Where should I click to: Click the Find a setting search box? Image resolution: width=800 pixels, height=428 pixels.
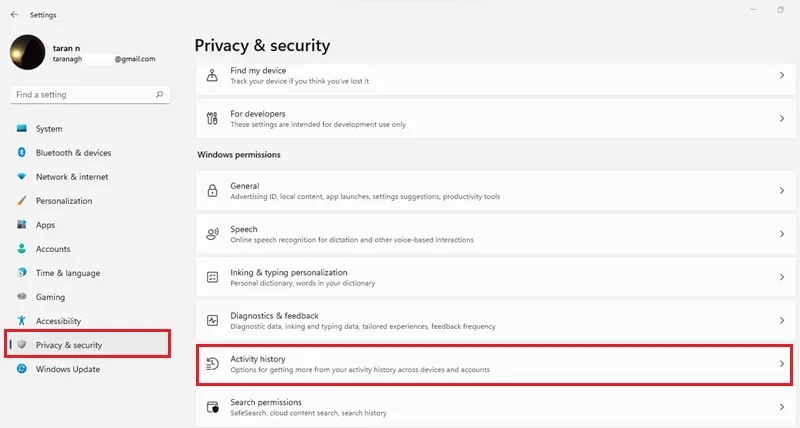(x=90, y=94)
